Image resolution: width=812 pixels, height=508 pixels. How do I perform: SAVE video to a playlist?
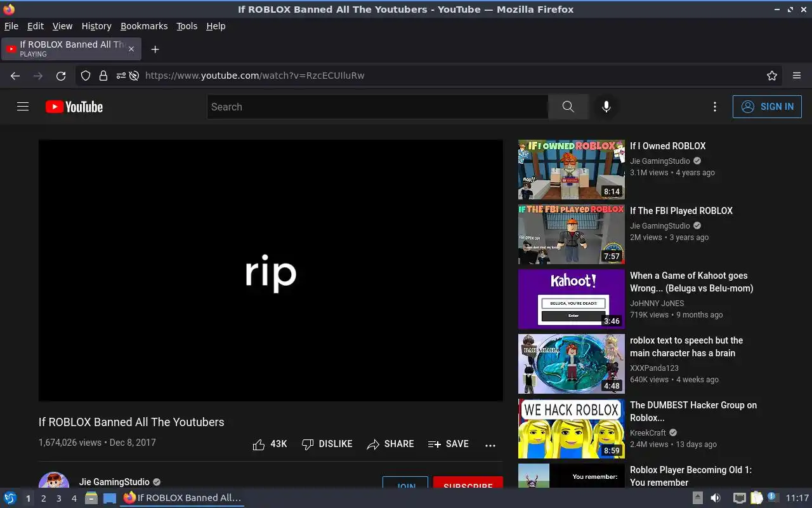point(448,444)
